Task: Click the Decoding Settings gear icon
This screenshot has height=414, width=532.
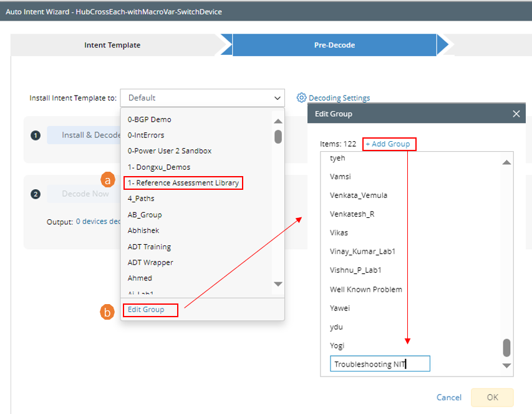Action: click(301, 97)
